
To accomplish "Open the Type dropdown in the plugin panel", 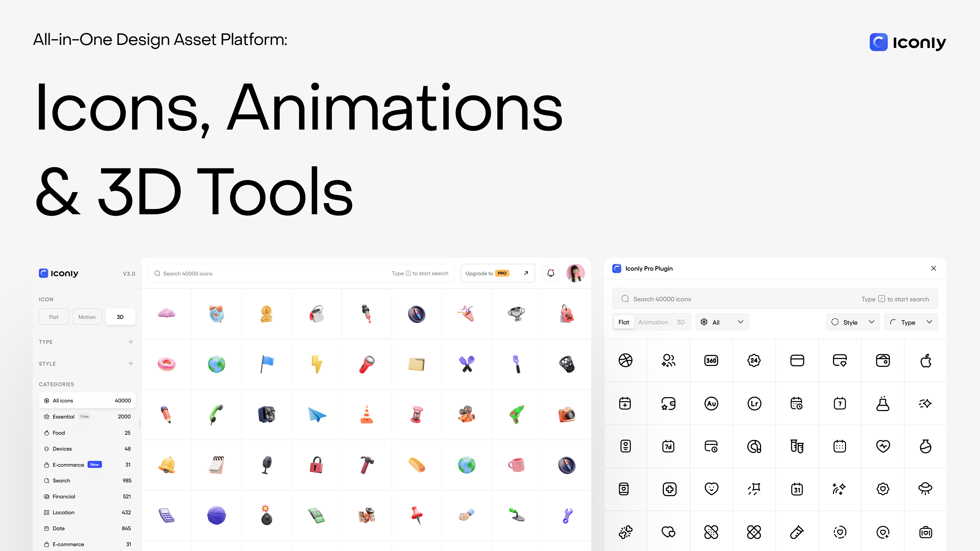I will tap(911, 322).
